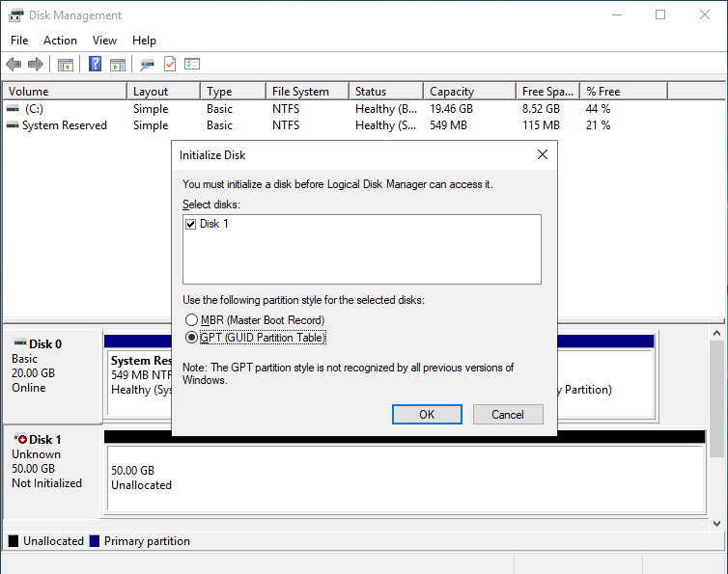Click the blue Primary partition legend swatch

click(95, 541)
